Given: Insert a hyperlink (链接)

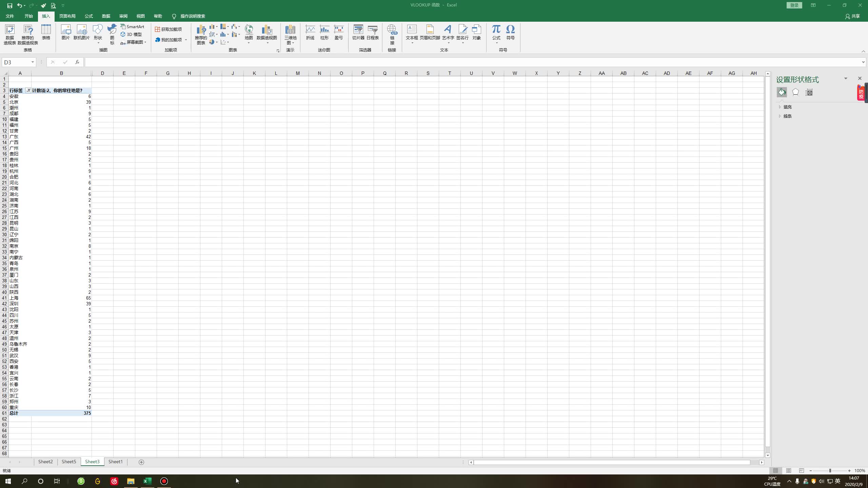Looking at the screenshot, I should click(x=392, y=35).
